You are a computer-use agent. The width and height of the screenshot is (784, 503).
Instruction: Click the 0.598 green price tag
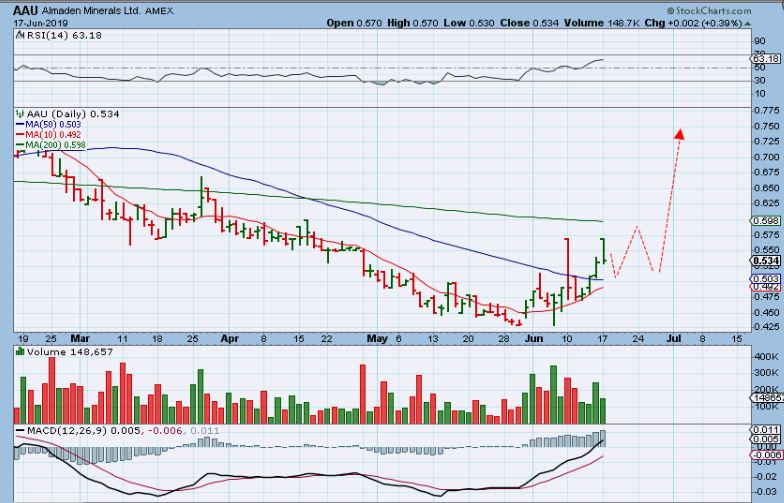click(x=766, y=221)
